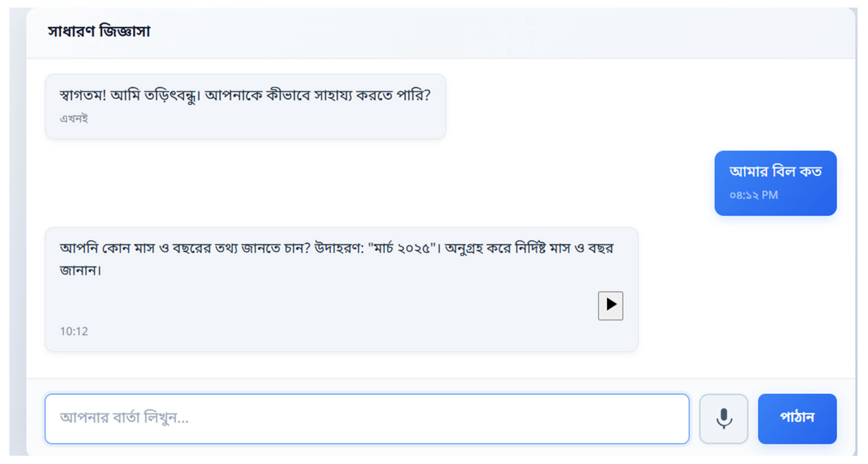Click the word তড়িৎবন্ধু in the greeting
The height and width of the screenshot is (464, 868).
click(170, 96)
